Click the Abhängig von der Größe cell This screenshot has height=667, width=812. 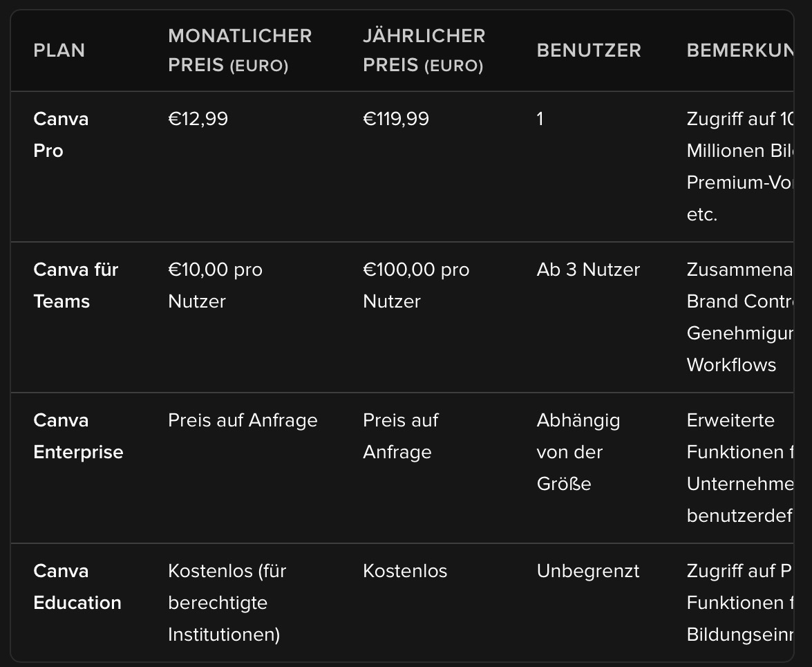pyautogui.click(x=578, y=452)
